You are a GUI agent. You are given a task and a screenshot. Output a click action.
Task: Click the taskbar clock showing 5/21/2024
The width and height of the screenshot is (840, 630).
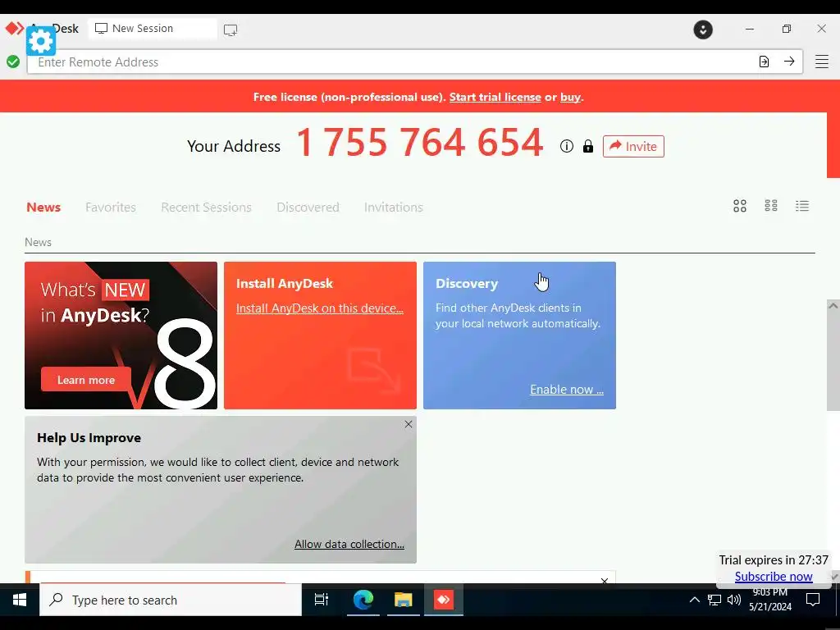(769, 600)
